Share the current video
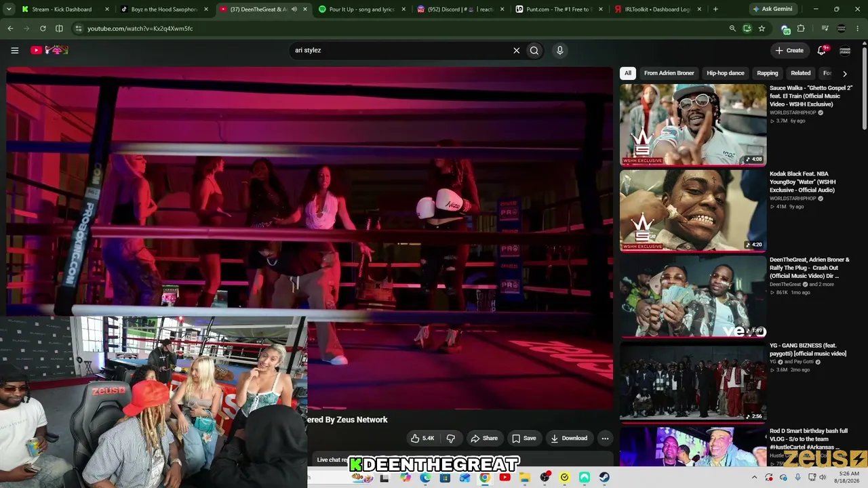Screen dimensions: 868x488 (484, 439)
